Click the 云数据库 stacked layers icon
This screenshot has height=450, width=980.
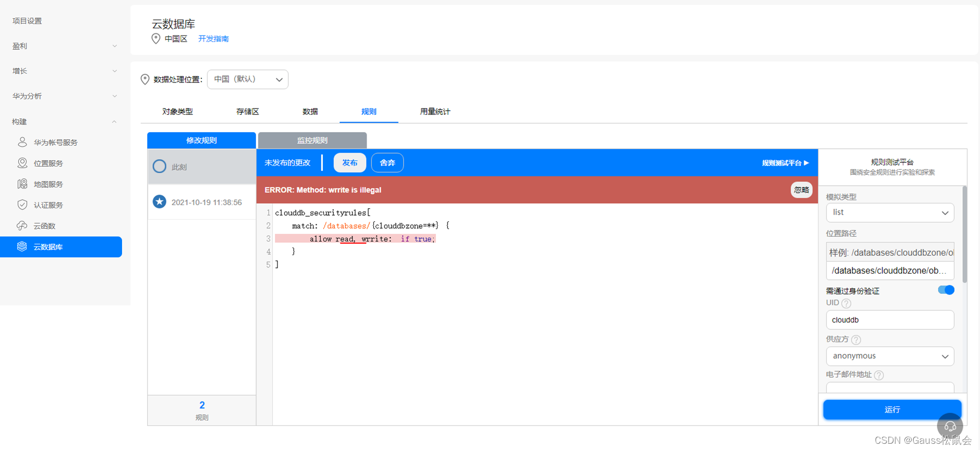[x=22, y=246]
